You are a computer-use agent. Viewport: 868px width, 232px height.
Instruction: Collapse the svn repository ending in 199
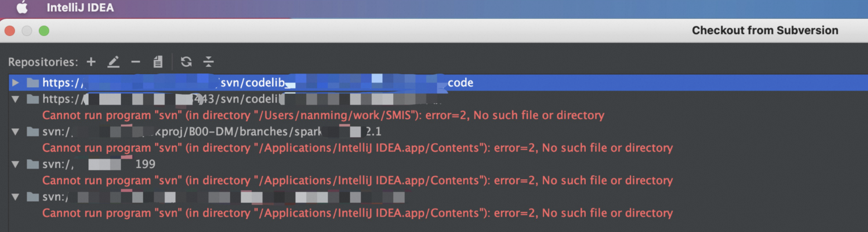[15, 164]
